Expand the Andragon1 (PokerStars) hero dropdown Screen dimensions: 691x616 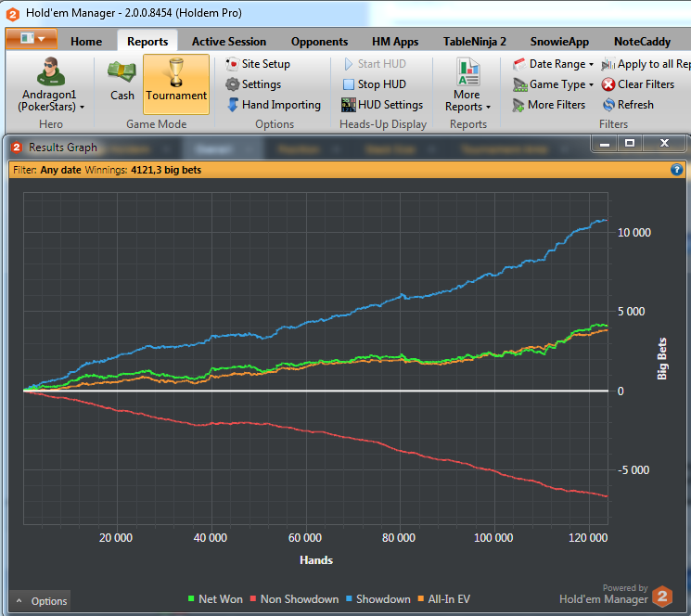[82, 107]
